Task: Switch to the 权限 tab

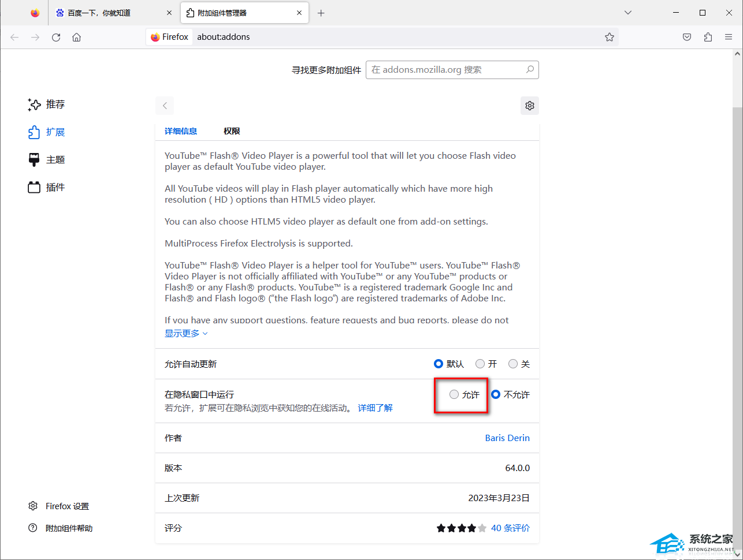Action: click(x=232, y=131)
